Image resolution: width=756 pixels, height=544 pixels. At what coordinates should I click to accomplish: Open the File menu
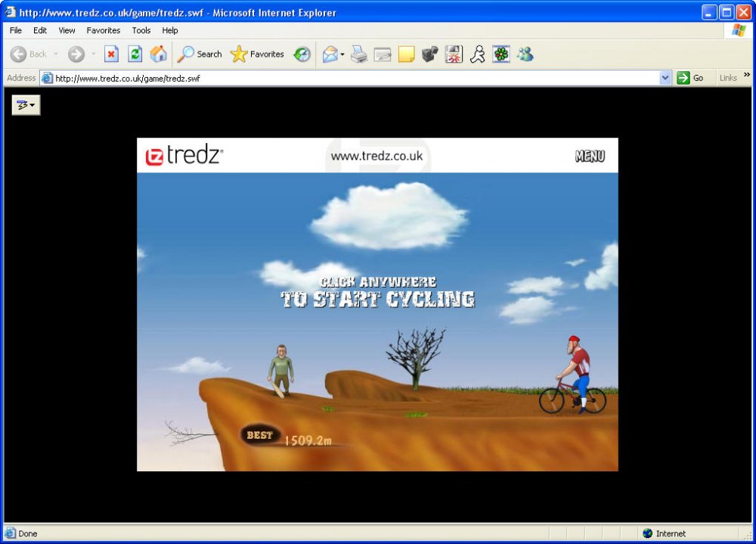tap(16, 30)
